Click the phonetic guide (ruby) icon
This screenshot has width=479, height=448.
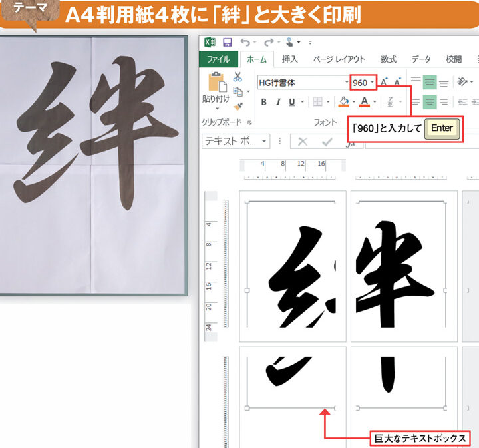pos(390,101)
